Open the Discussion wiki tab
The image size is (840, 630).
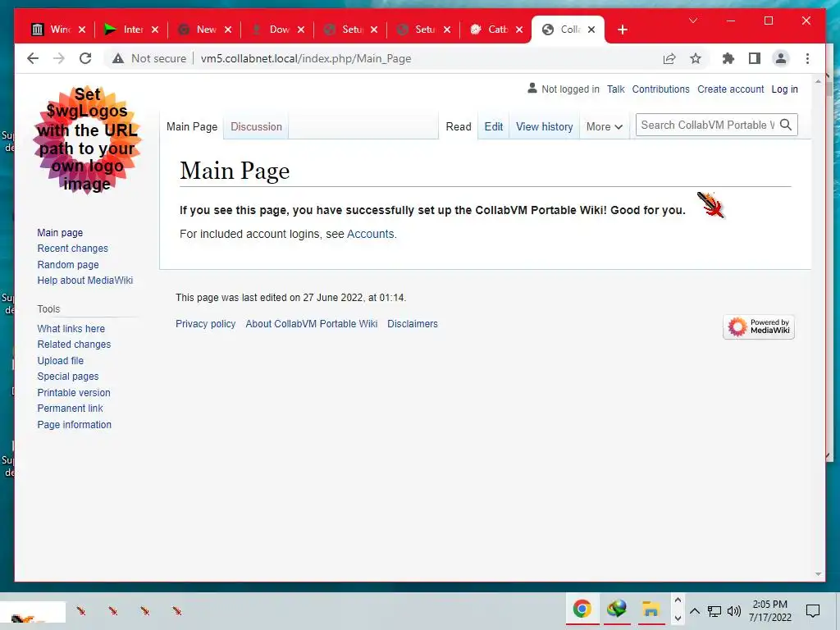coord(256,127)
